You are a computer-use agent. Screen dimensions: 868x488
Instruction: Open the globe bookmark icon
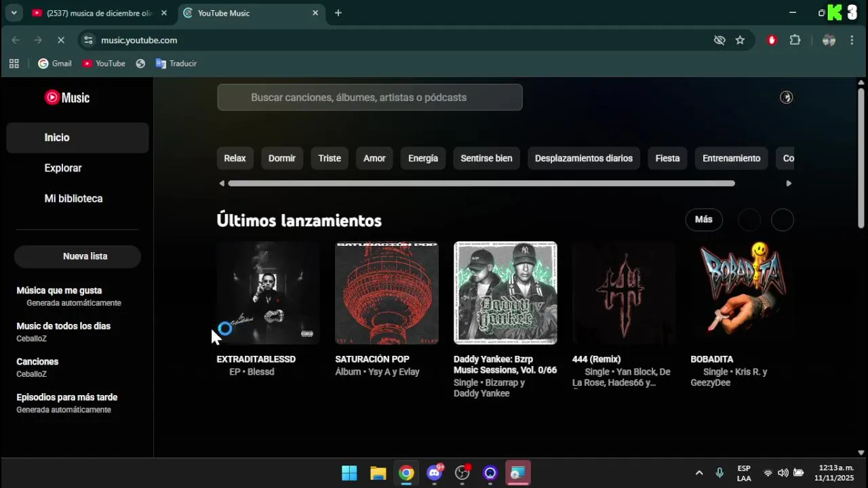click(140, 64)
